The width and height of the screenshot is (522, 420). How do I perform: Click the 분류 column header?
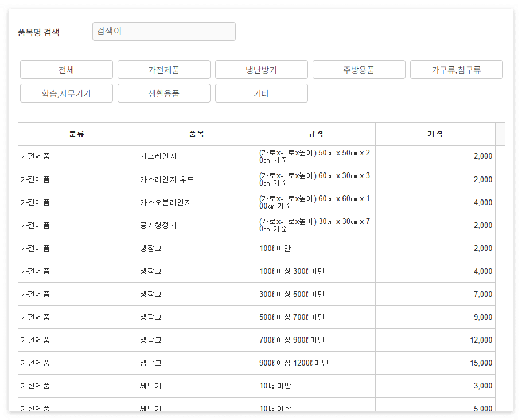tap(77, 134)
